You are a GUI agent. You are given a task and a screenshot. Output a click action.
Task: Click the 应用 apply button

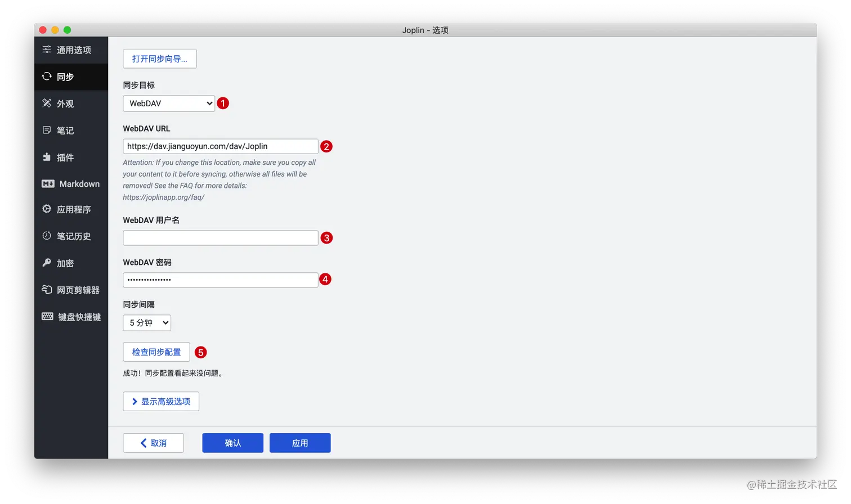(300, 443)
